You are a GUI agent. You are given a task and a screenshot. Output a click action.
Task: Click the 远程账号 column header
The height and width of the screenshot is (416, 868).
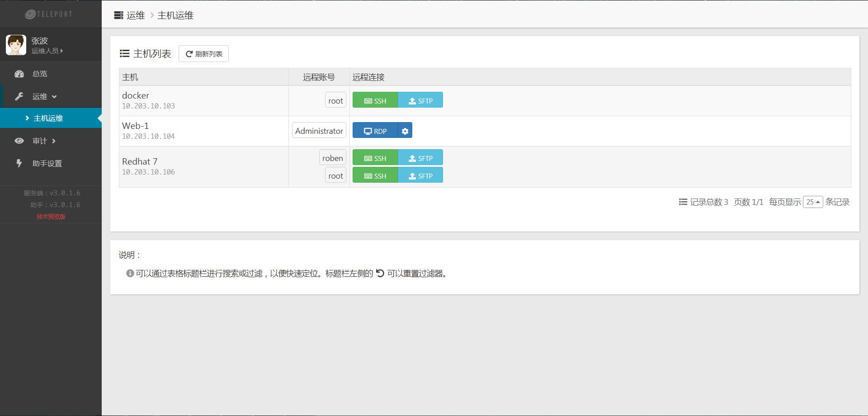(319, 77)
